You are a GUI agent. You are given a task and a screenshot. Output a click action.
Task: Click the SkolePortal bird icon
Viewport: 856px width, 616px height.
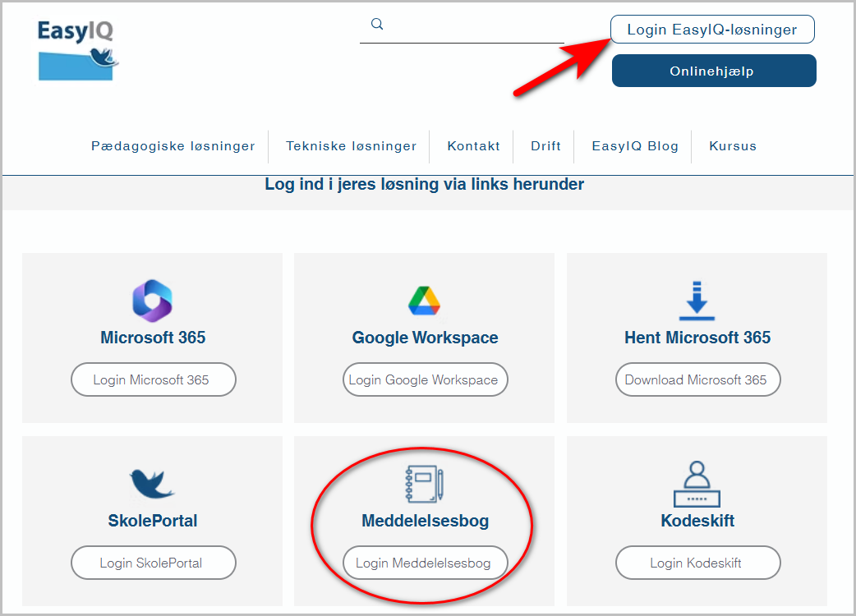[x=152, y=484]
